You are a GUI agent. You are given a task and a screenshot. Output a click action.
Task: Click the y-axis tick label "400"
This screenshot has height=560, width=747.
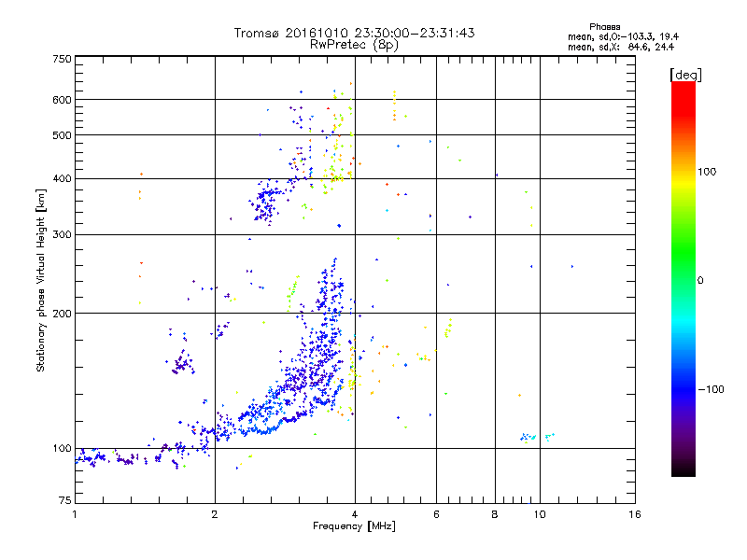62,178
